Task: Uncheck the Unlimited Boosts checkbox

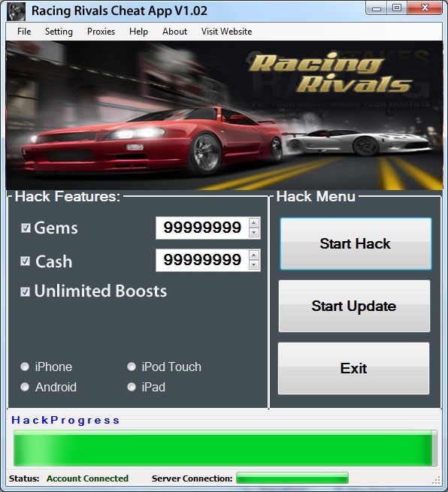Action: tap(25, 291)
